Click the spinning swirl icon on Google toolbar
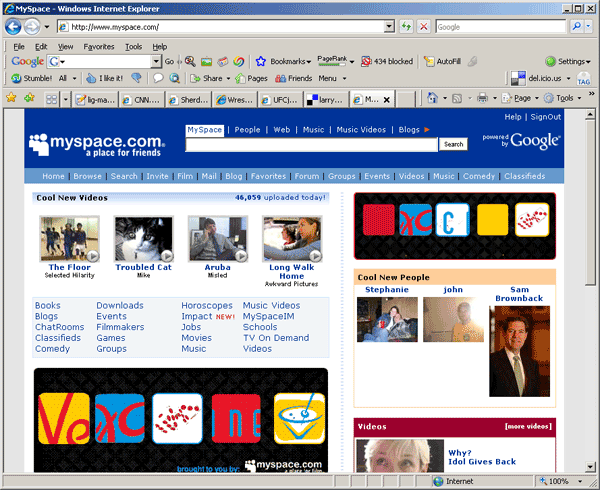This screenshot has width=600, height=490. pos(239,61)
